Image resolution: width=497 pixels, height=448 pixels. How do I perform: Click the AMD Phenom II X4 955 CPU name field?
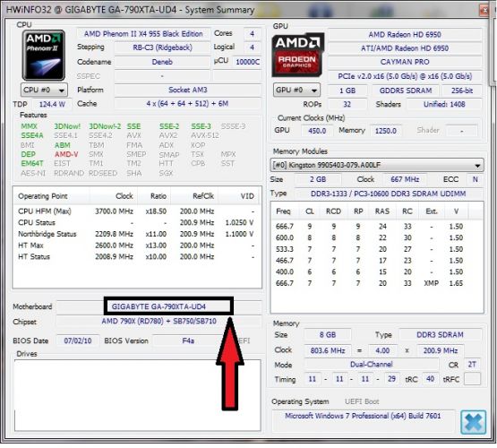coord(143,34)
